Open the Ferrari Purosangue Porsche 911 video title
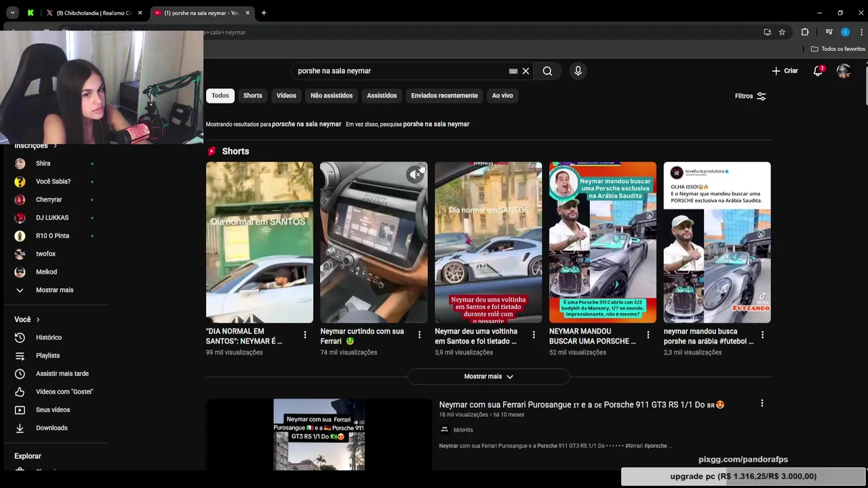868x488 pixels. click(582, 405)
